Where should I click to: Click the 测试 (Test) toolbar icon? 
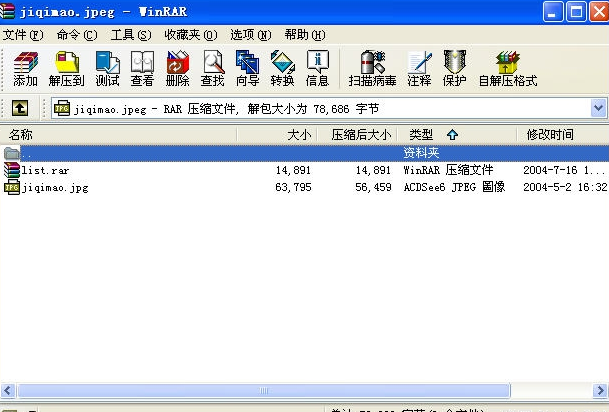108,68
